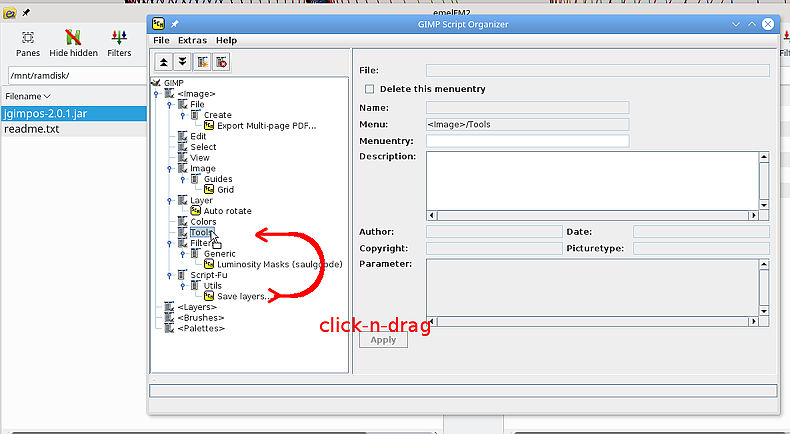Open the Extras menu
The image size is (790, 434).
point(192,40)
